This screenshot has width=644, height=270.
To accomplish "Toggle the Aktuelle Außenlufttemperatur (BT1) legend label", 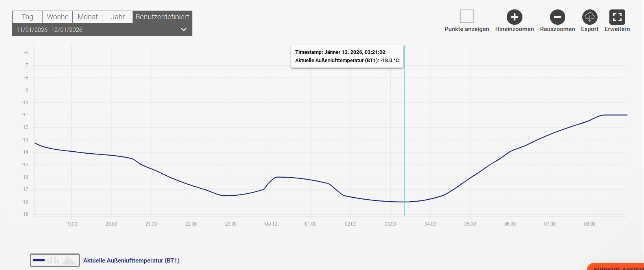I will pyautogui.click(x=131, y=261).
